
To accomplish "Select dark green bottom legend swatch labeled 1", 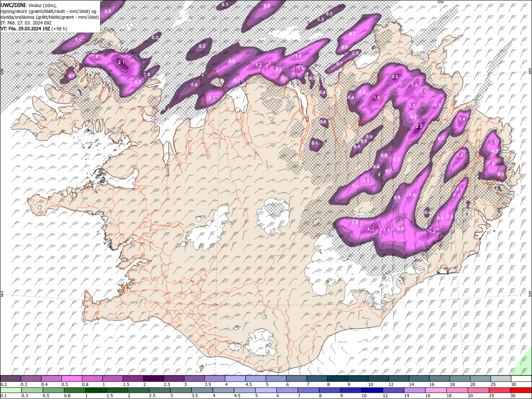I will 96,390.
